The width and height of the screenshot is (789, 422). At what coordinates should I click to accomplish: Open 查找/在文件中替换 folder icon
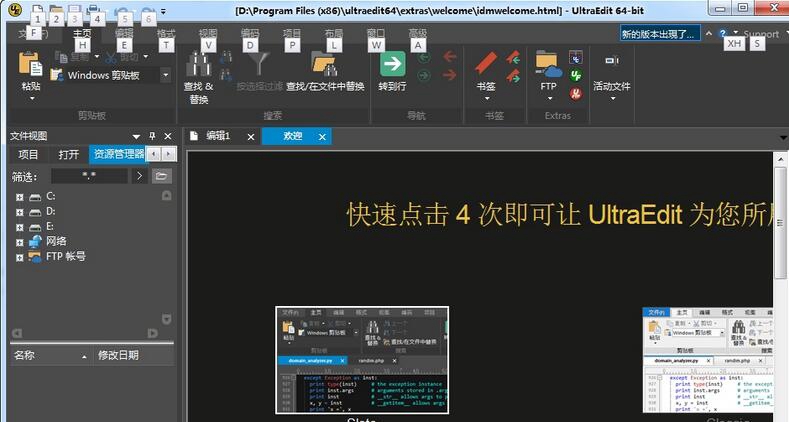[x=324, y=64]
